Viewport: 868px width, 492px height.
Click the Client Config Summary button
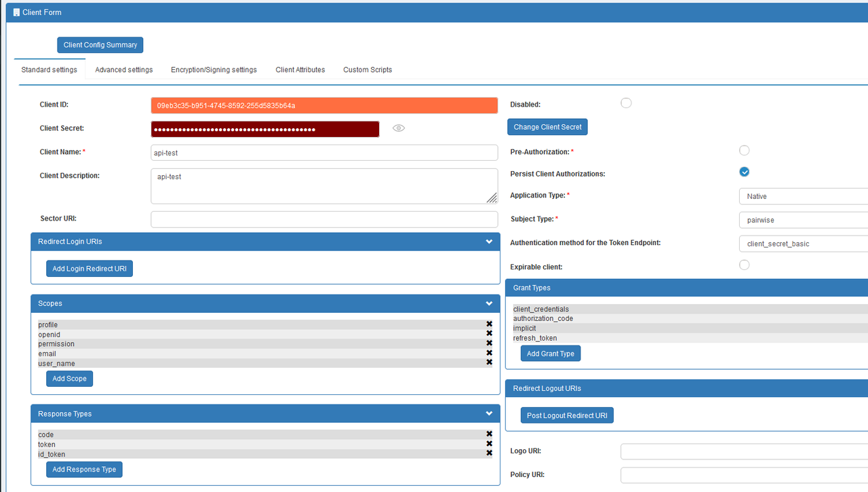coord(100,45)
